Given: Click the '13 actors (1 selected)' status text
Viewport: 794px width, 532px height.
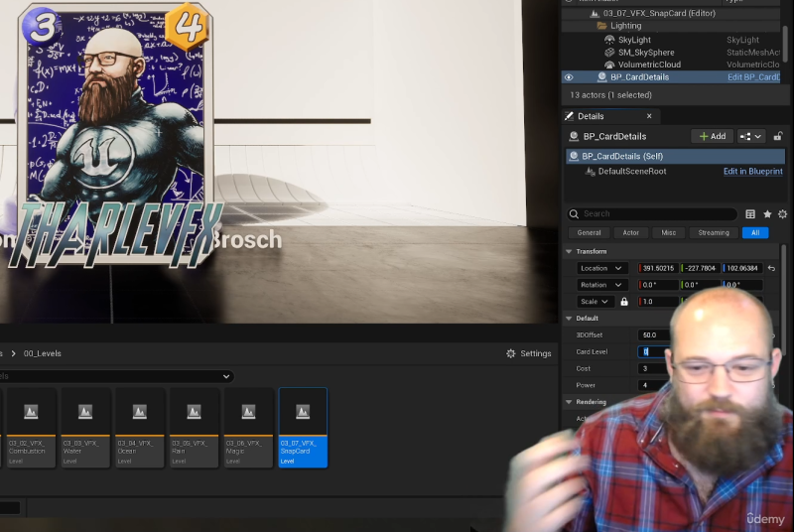Looking at the screenshot, I should coord(610,95).
